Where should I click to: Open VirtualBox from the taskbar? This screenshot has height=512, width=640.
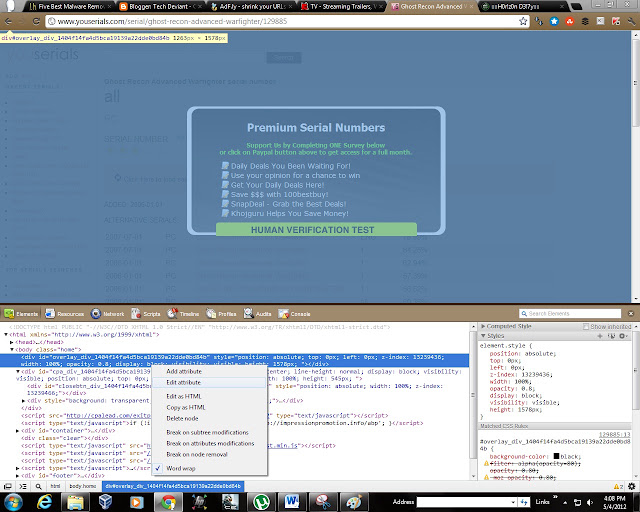[105, 502]
